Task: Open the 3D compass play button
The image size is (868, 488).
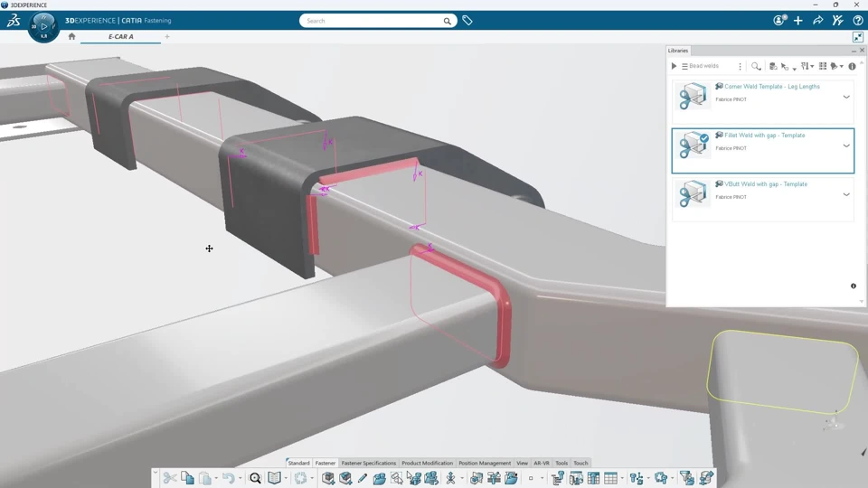Action: click(43, 26)
